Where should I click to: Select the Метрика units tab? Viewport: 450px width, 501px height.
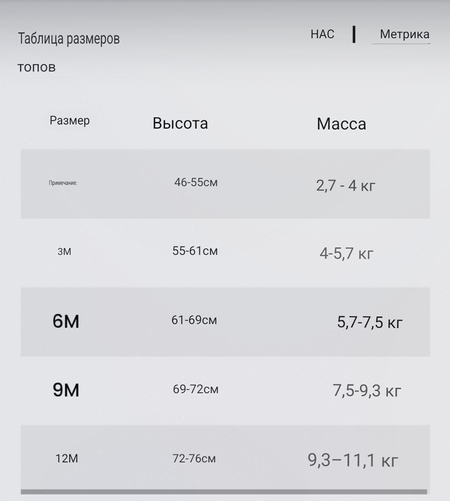coord(404,34)
